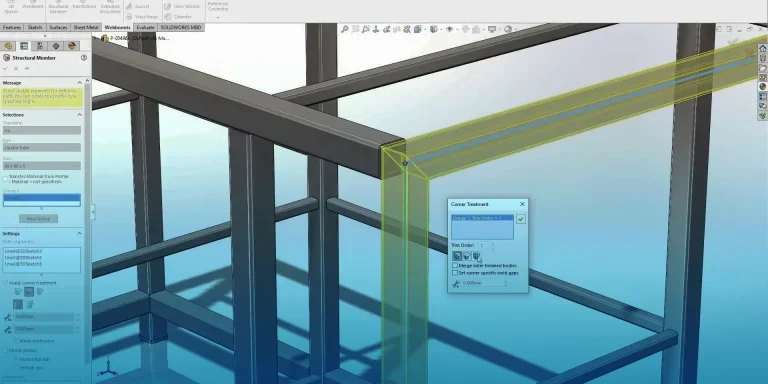This screenshot has height=384, width=768.
Task: Toggle Mirror profile checkbox
Action: click(5, 350)
